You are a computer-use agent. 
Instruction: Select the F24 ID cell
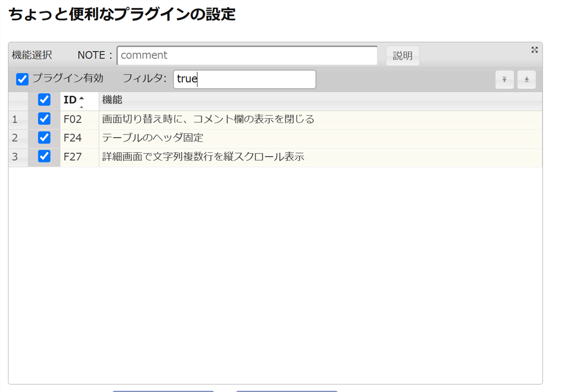79,138
